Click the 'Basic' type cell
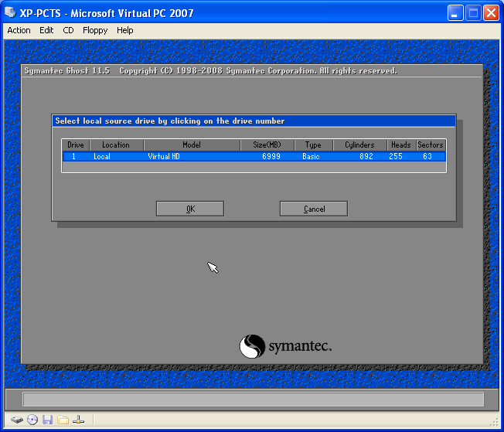Viewport: 504px width, 432px height. (x=311, y=157)
